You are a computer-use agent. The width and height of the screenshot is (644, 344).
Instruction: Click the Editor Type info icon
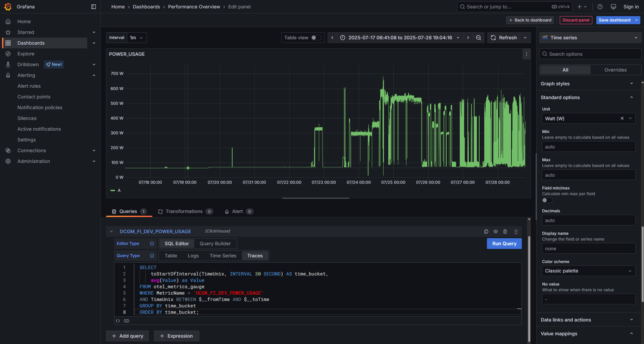(x=152, y=244)
